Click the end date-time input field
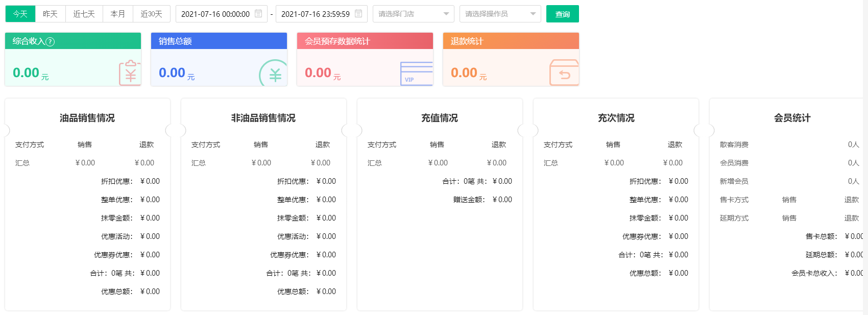 (316, 14)
